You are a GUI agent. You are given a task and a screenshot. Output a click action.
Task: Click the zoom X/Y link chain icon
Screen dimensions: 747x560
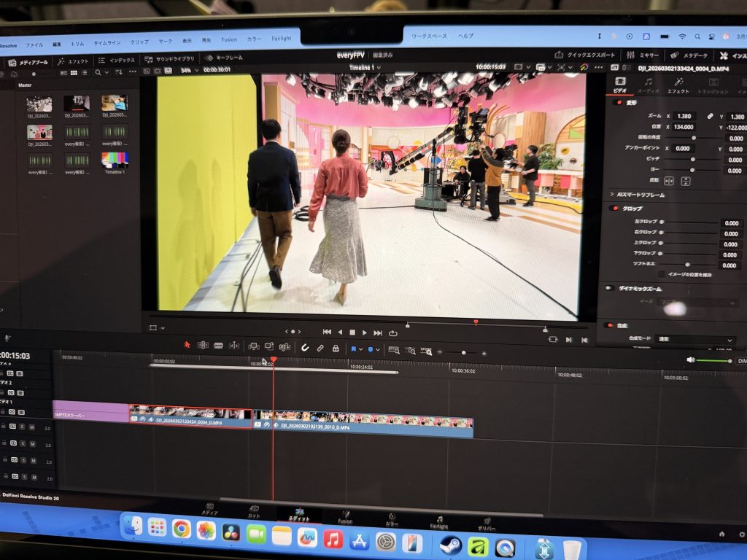[x=709, y=116]
